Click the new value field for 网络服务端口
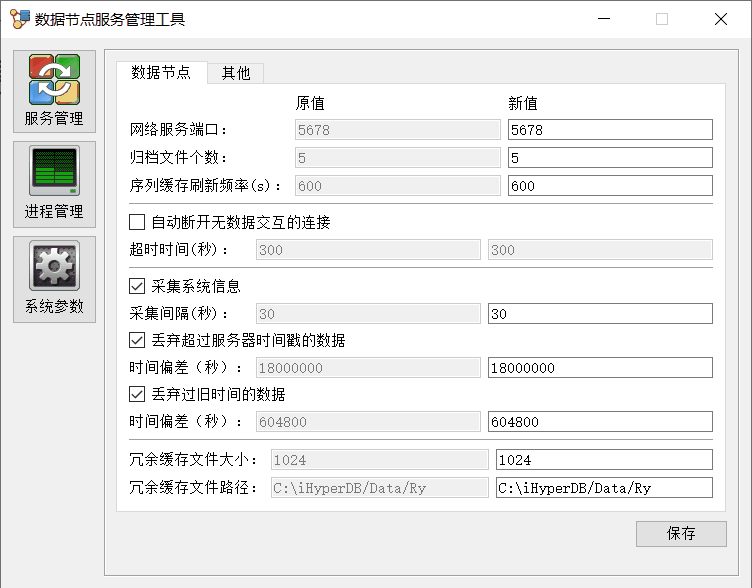 610,130
